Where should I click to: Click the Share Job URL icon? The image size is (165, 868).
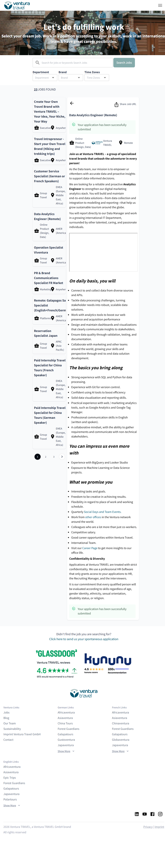coord(116,105)
